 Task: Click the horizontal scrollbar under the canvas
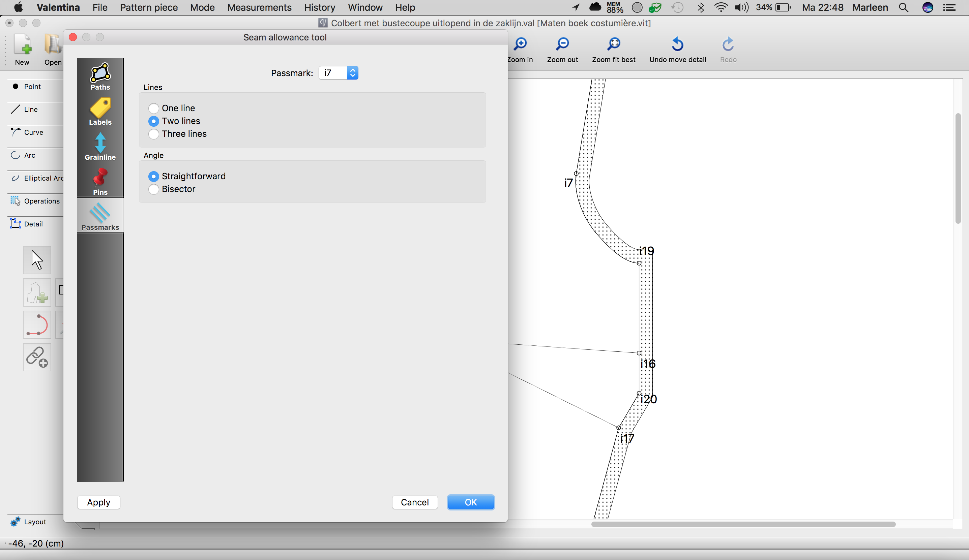[x=743, y=524]
